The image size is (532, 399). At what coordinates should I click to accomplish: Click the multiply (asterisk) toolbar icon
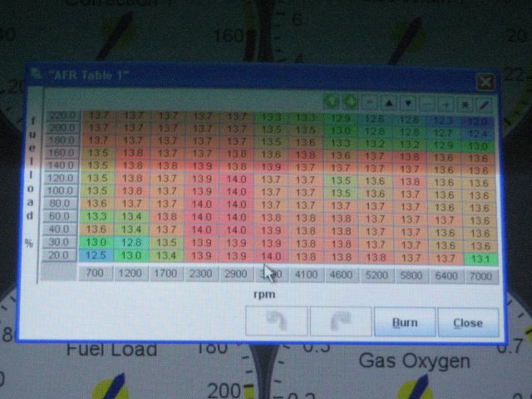click(x=464, y=102)
